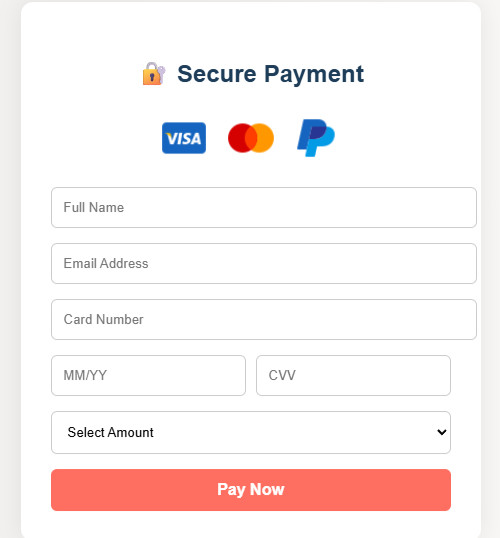This screenshot has height=538, width=500.
Task: Open the Select Amount dropdown
Action: [x=251, y=432]
